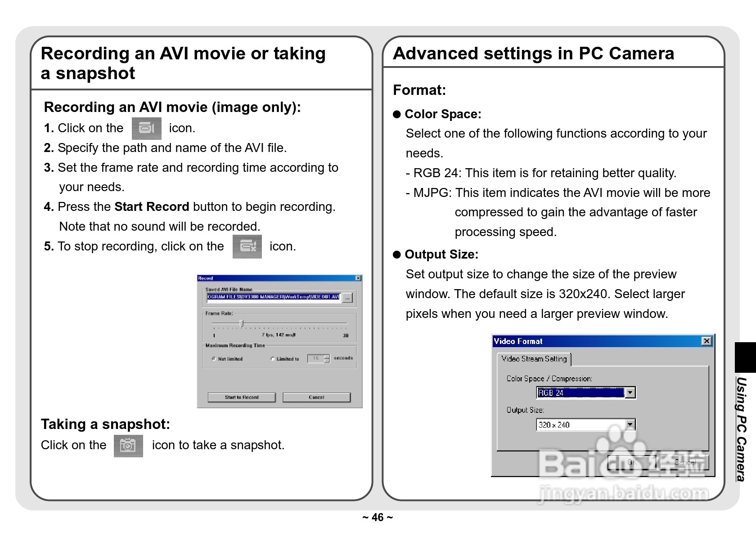Viewport: 756px width, 536px height.
Task: Expand the Output Size dropdown
Action: pyautogui.click(x=630, y=425)
